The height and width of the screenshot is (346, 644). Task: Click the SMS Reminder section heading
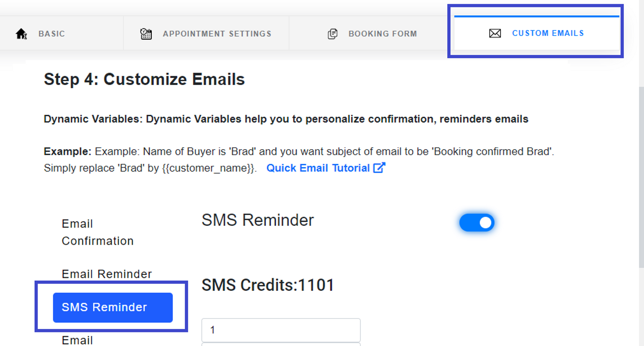click(258, 220)
